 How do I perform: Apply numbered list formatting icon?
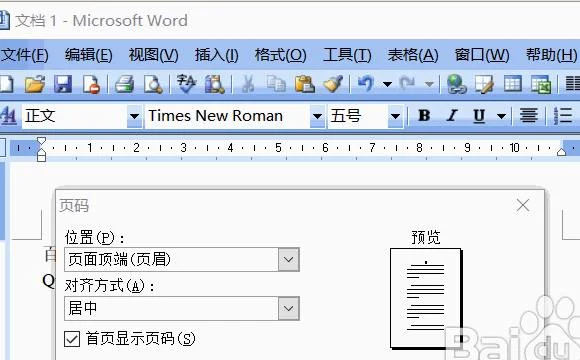563,116
